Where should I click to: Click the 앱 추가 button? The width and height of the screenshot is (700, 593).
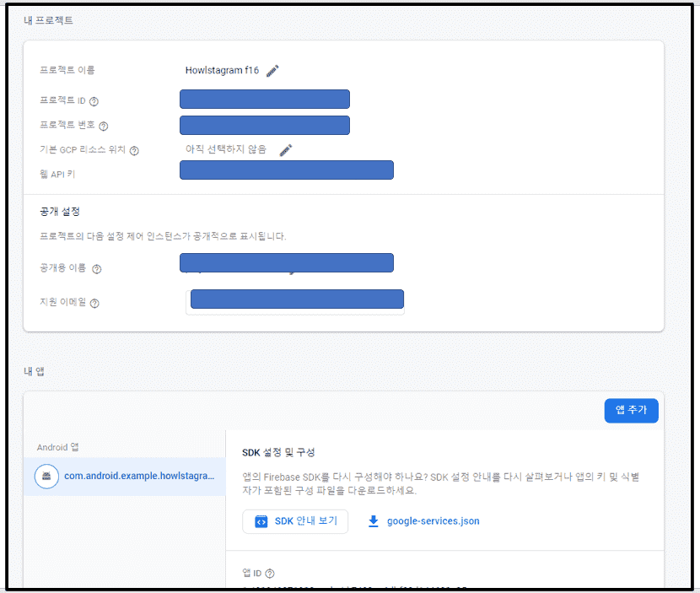(631, 410)
